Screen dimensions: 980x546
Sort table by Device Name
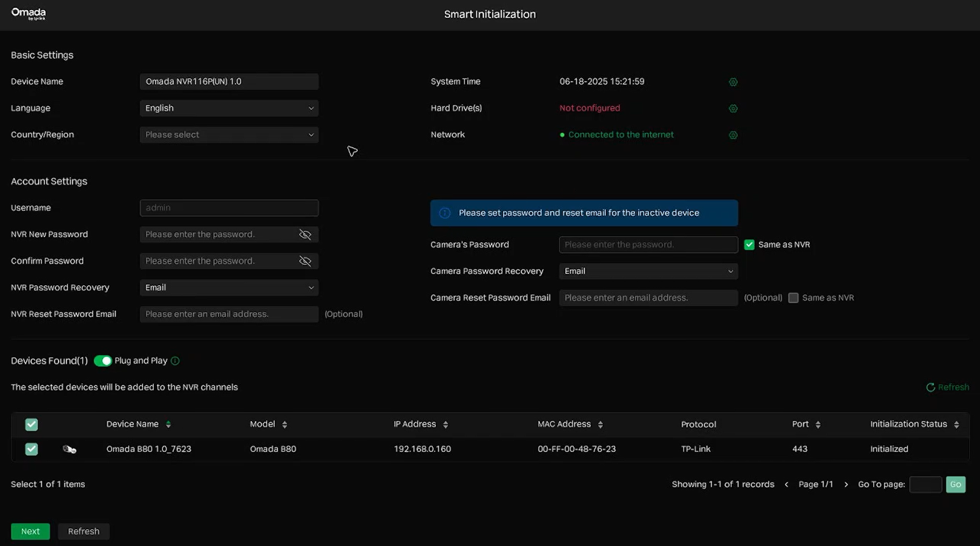(x=168, y=424)
